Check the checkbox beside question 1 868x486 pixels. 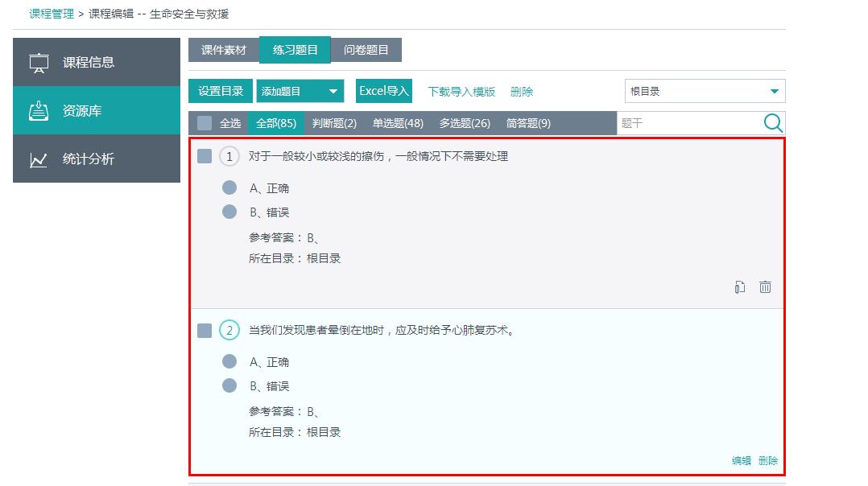click(x=205, y=156)
